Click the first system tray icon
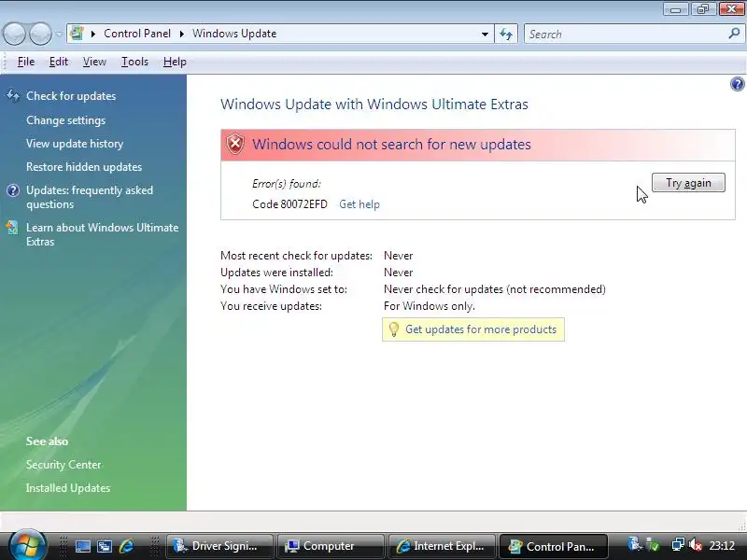747x560 pixels. (635, 544)
